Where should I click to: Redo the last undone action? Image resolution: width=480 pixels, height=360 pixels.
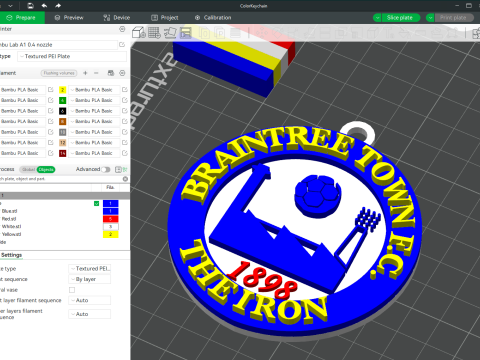[58, 6]
